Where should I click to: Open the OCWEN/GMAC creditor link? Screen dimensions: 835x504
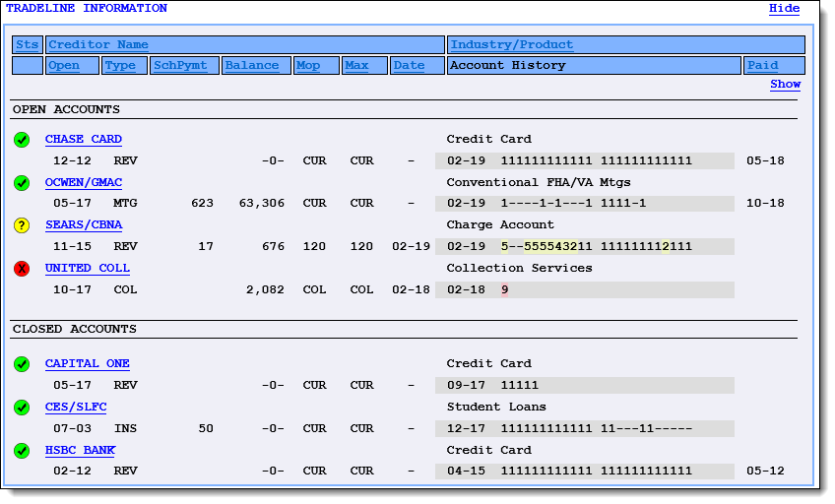84,182
